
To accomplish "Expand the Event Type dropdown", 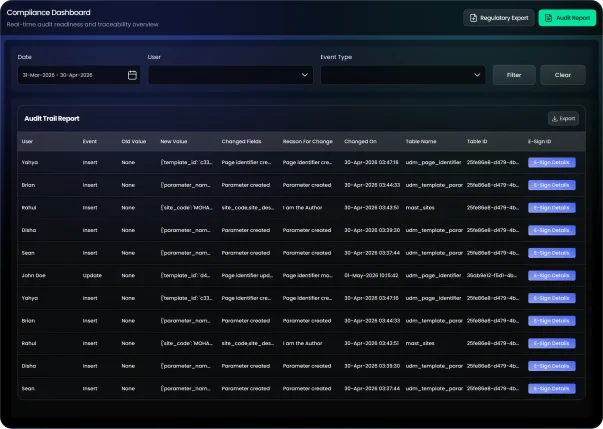I will pyautogui.click(x=403, y=75).
